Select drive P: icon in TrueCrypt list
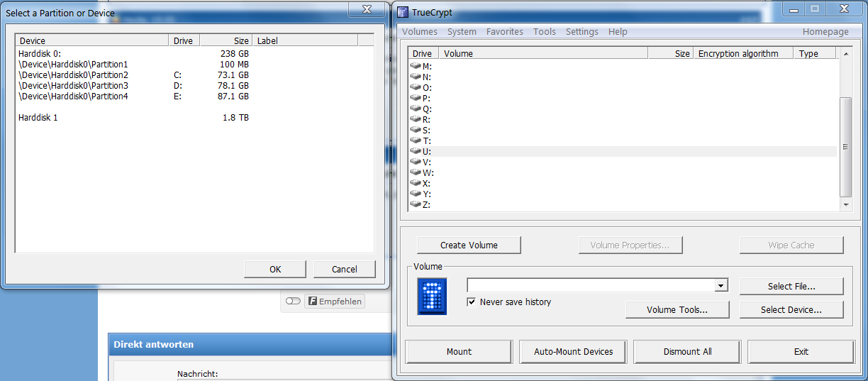Screen dimensions: 868x381 tap(416, 98)
